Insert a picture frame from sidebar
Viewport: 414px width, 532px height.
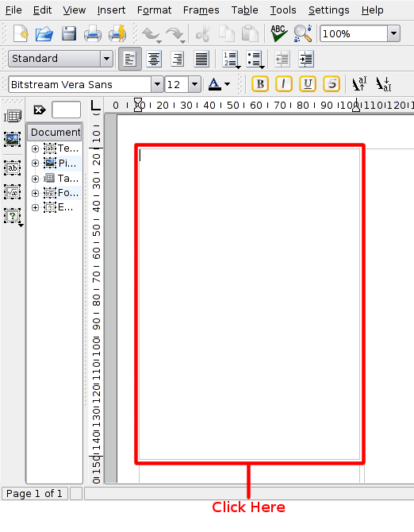coord(13,140)
